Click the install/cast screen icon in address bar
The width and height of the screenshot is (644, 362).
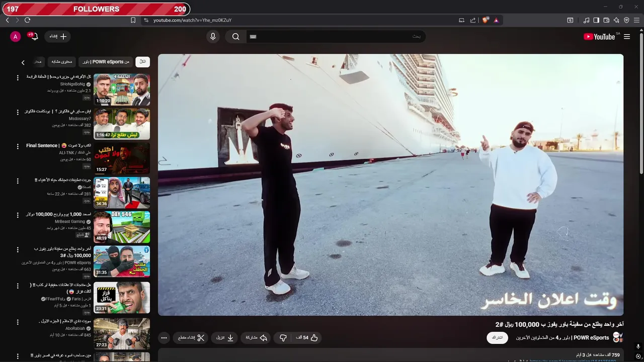pyautogui.click(x=461, y=20)
